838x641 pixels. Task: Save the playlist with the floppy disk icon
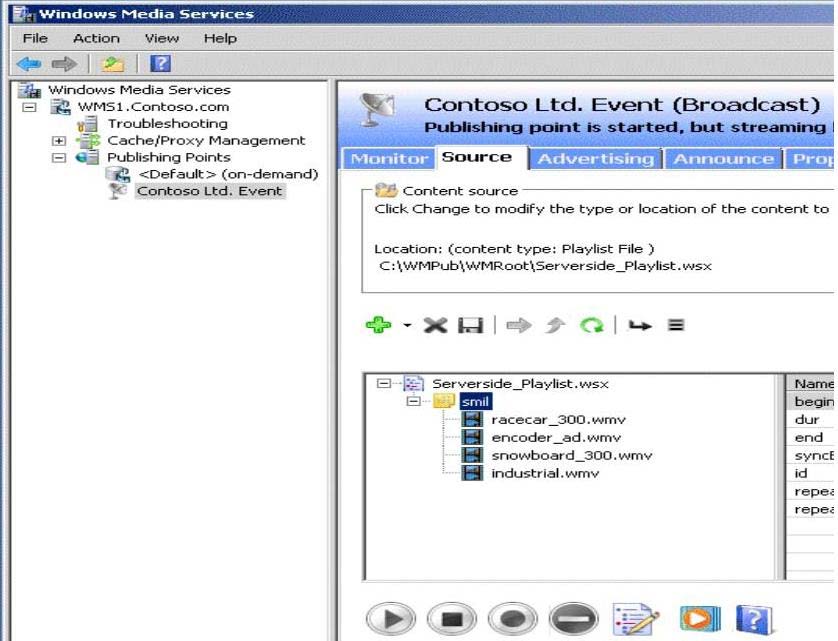click(470, 325)
